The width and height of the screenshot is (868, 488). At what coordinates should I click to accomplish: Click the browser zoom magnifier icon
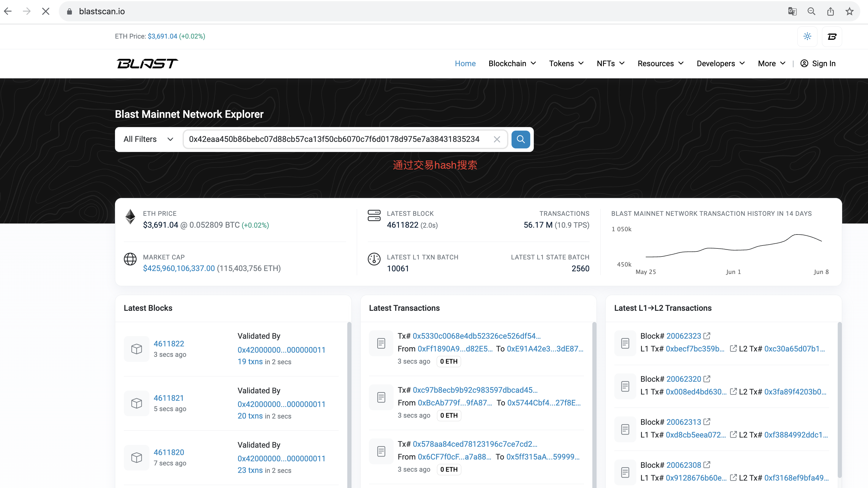coord(811,12)
